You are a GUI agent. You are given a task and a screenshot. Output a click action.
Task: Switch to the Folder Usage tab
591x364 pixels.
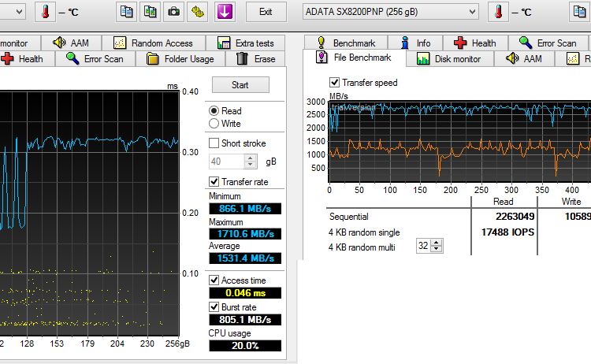click(x=180, y=59)
